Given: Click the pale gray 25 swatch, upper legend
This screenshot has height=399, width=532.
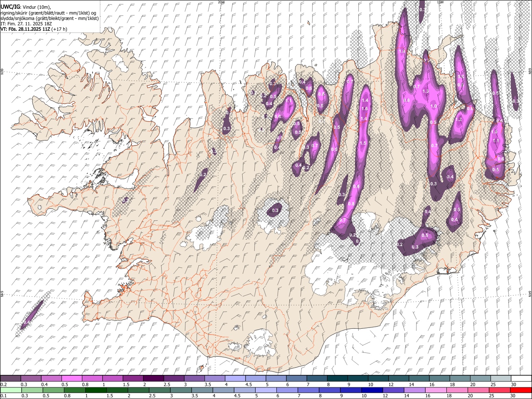Looking at the screenshot, I should click(x=500, y=378).
